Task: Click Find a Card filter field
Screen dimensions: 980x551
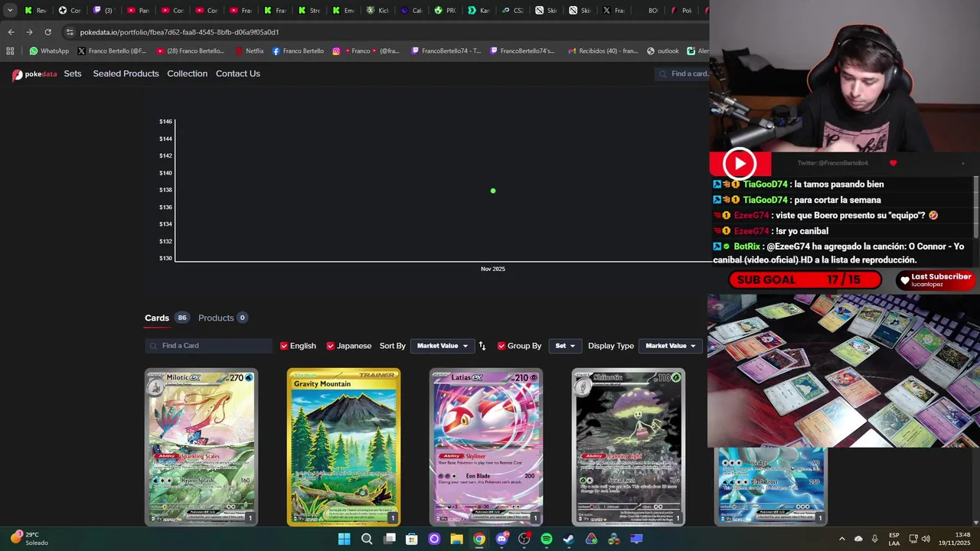Action: pos(208,346)
